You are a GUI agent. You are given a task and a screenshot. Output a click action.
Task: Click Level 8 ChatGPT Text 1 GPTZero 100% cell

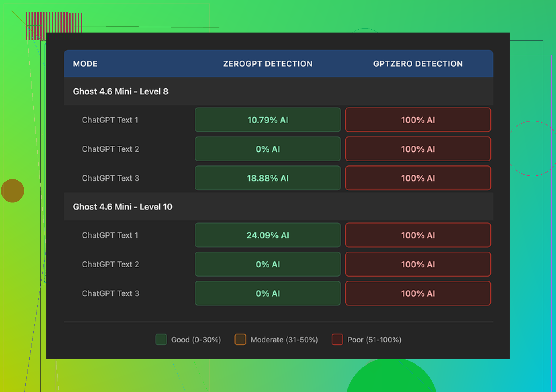coord(418,120)
